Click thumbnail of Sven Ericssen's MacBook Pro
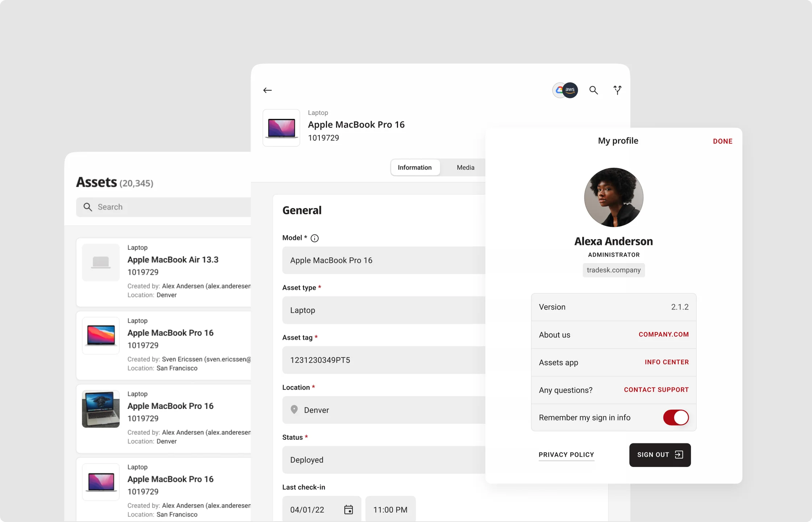 (x=101, y=336)
